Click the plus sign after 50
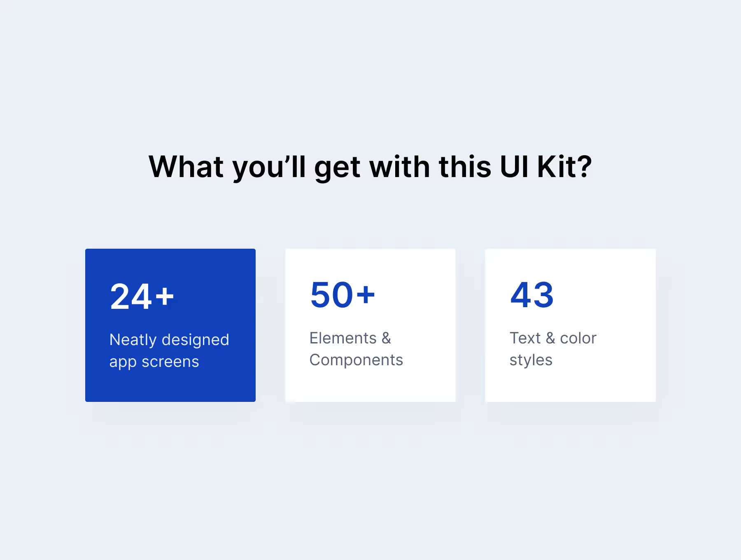This screenshot has height=560, width=741. point(366,295)
